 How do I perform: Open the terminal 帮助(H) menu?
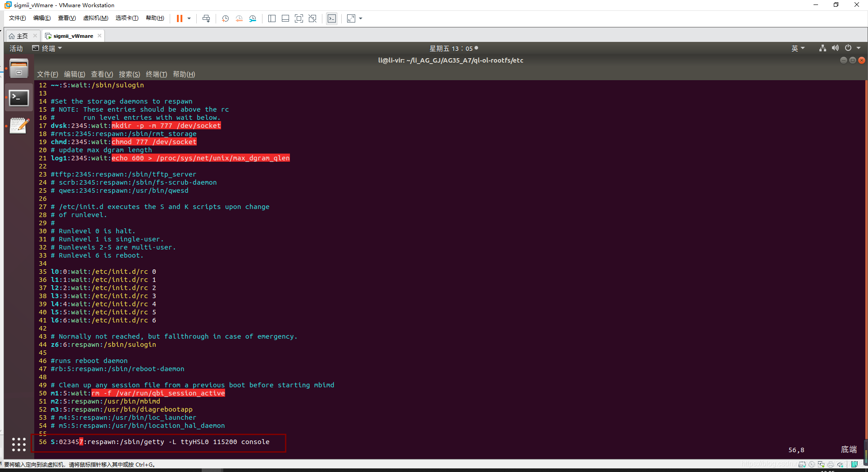pos(184,74)
